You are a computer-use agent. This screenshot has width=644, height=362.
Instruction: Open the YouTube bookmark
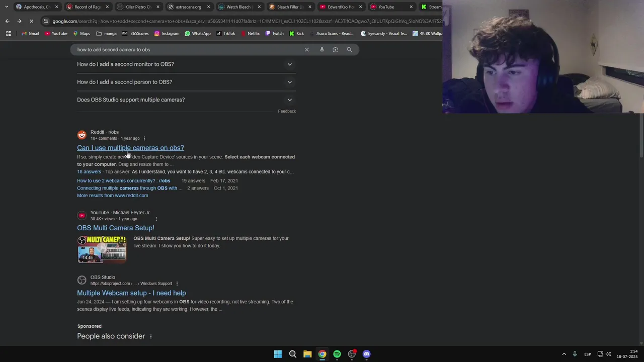pos(56,34)
